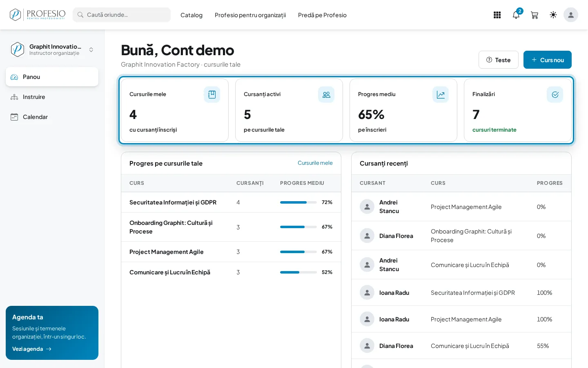
Task: Click the PROGRES column header in Cursanți recenți
Action: coord(550,183)
